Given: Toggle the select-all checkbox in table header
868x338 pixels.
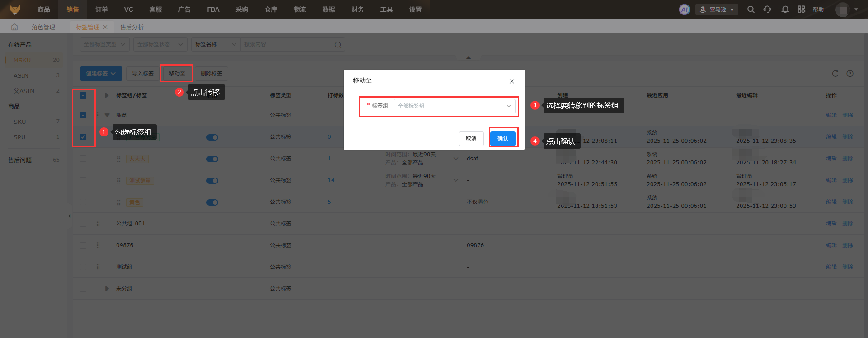Looking at the screenshot, I should click(83, 95).
